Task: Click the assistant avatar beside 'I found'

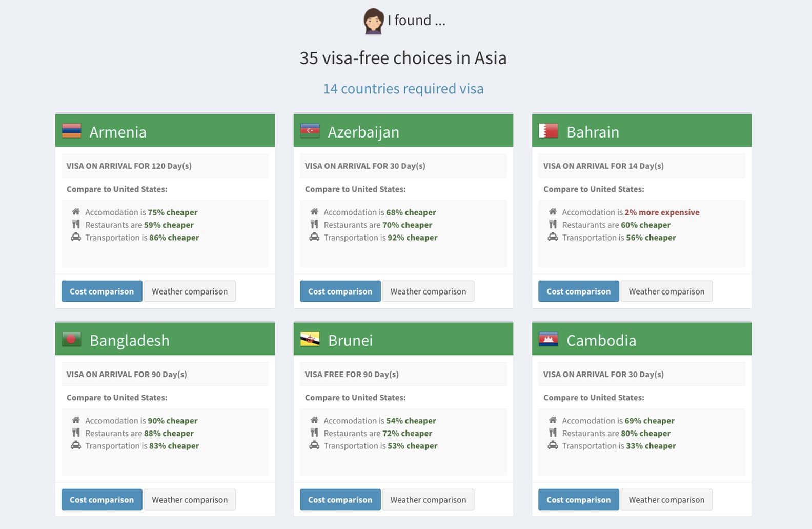Action: tap(373, 21)
